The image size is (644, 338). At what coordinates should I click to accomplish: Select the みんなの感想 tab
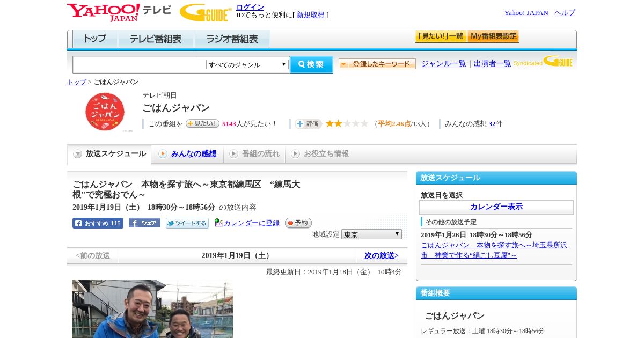coord(187,154)
